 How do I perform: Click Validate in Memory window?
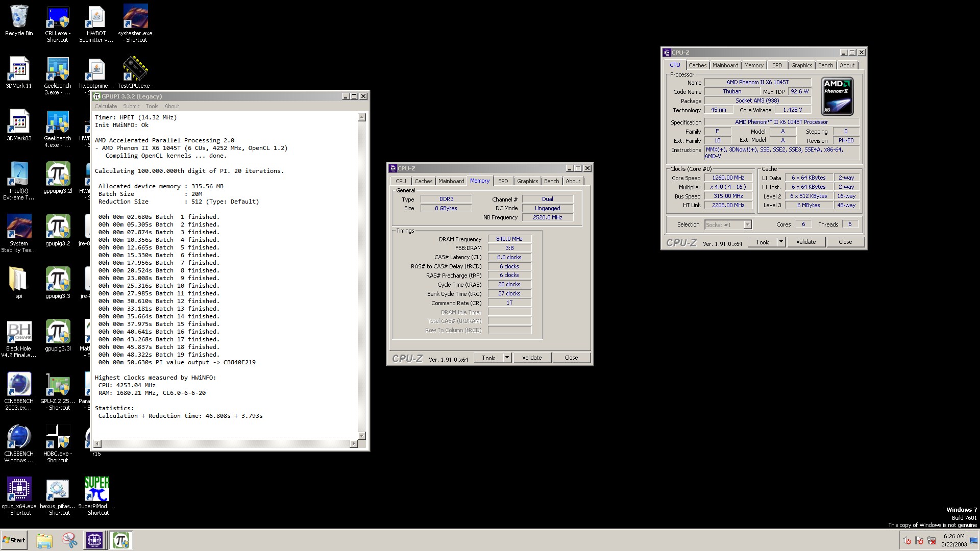click(x=532, y=358)
